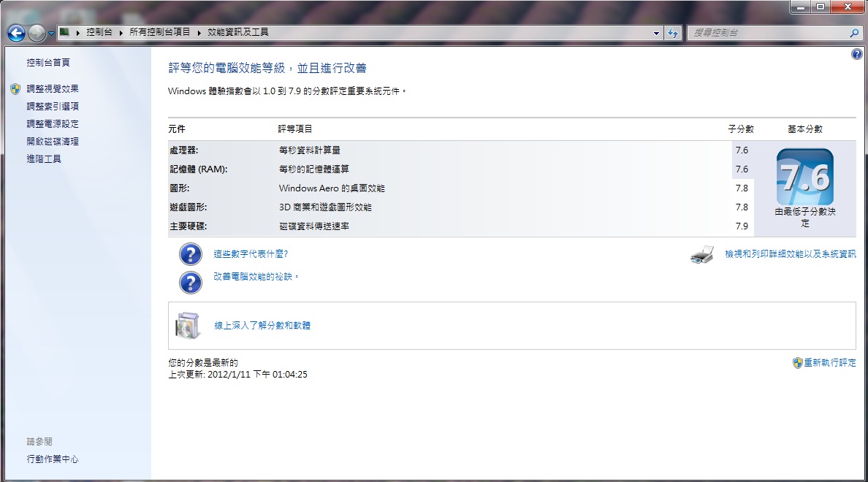Click the Forward navigation arrow button
This screenshot has width=868, height=482.
[x=37, y=33]
